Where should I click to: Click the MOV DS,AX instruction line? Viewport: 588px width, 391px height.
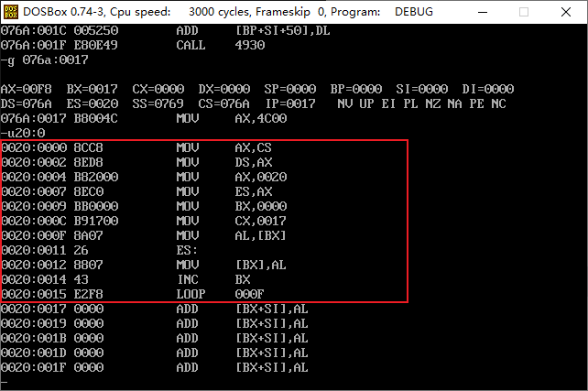136,162
